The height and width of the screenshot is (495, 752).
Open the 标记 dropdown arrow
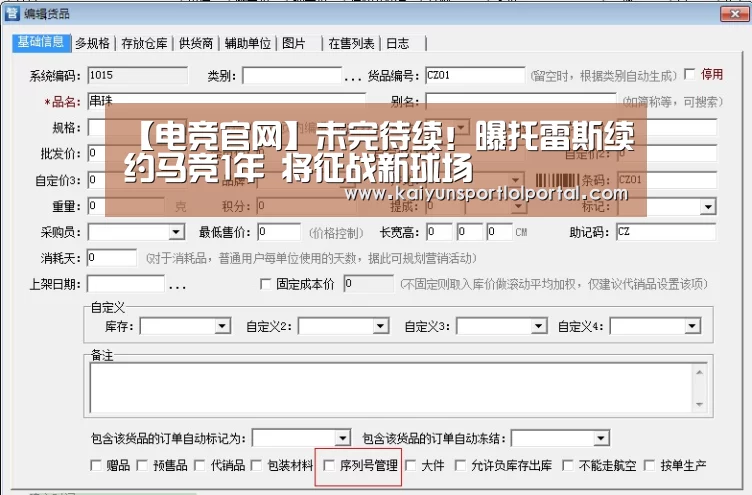point(708,207)
